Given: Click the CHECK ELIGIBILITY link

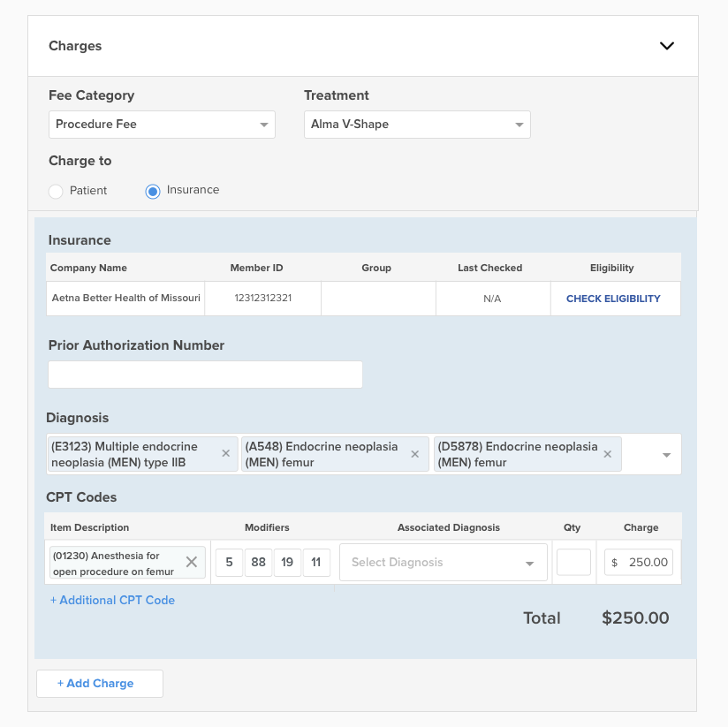Looking at the screenshot, I should click(613, 299).
